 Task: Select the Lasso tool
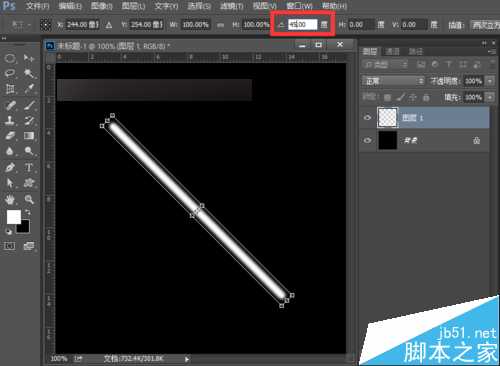coord(10,74)
